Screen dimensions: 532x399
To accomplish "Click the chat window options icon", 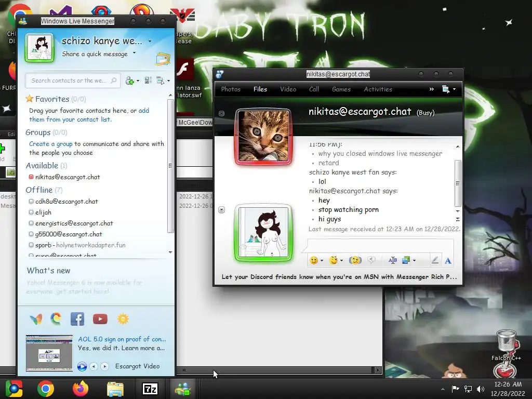I will point(446,89).
